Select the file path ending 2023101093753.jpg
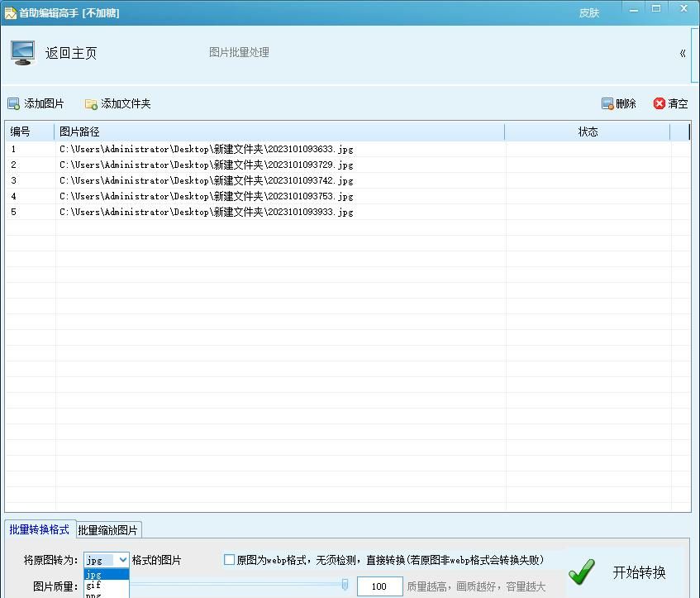This screenshot has height=598, width=700. click(x=207, y=196)
